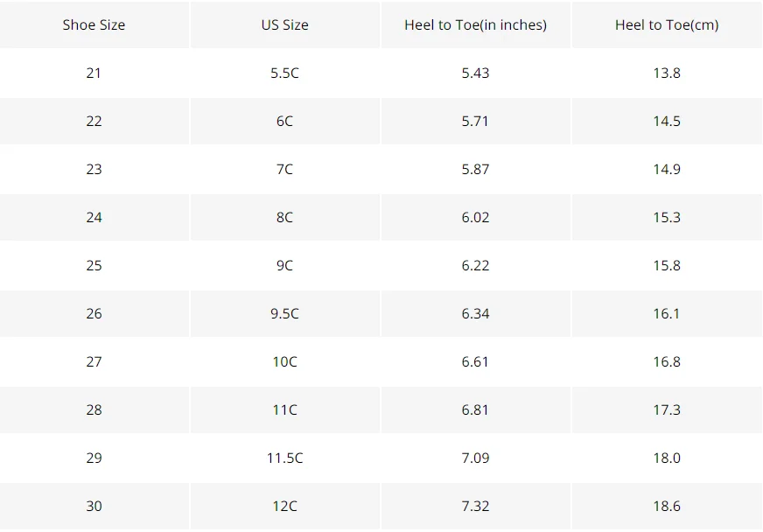
Task: Click the 5.71 inches value
Action: tap(475, 122)
